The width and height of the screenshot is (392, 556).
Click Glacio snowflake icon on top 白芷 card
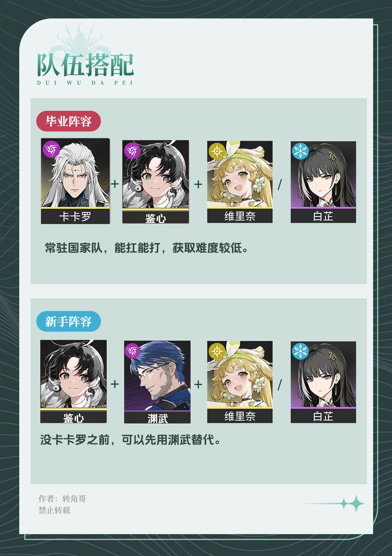pos(300,151)
